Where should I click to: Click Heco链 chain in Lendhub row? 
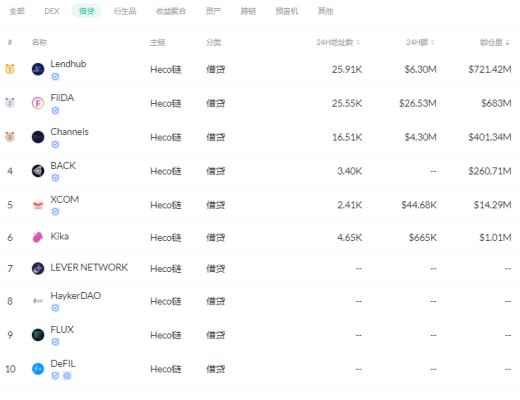166,69
